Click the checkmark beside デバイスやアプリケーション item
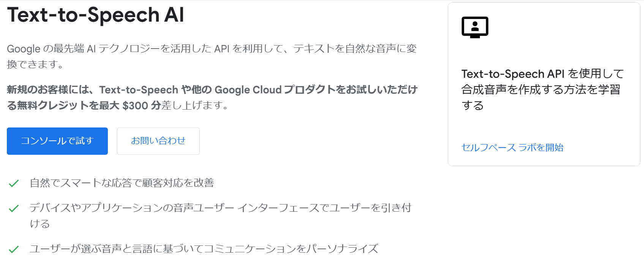Viewport: 644px width, 261px height. (x=14, y=207)
